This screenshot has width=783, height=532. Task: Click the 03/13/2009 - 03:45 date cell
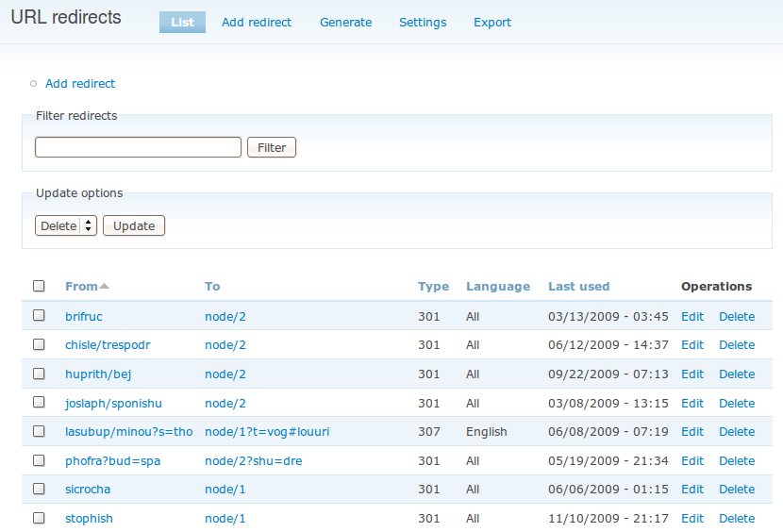click(608, 317)
